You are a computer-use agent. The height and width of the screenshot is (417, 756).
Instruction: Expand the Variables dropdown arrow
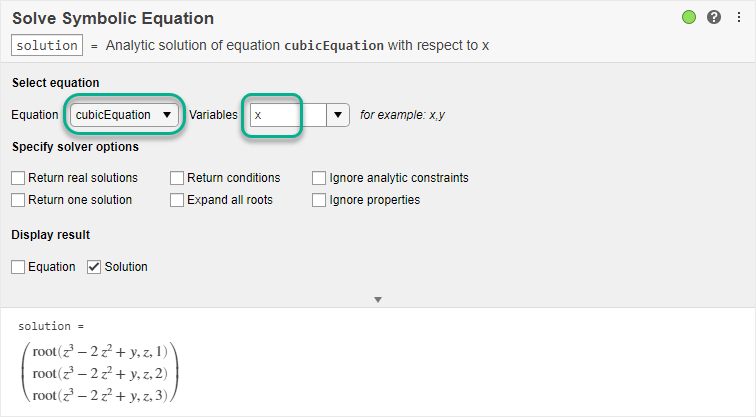point(338,115)
